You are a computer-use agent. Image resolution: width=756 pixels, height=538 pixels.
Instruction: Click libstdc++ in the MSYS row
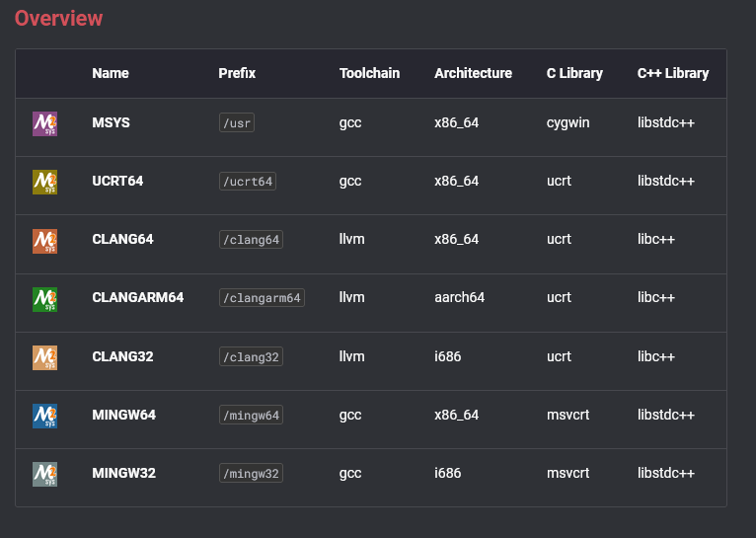(x=666, y=122)
